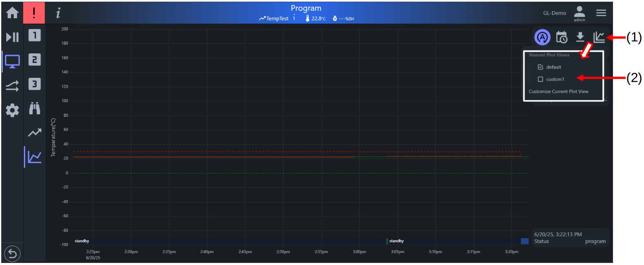Toggle the auto-scale 'A' circle button
This screenshot has height=265, width=644.
(x=542, y=37)
